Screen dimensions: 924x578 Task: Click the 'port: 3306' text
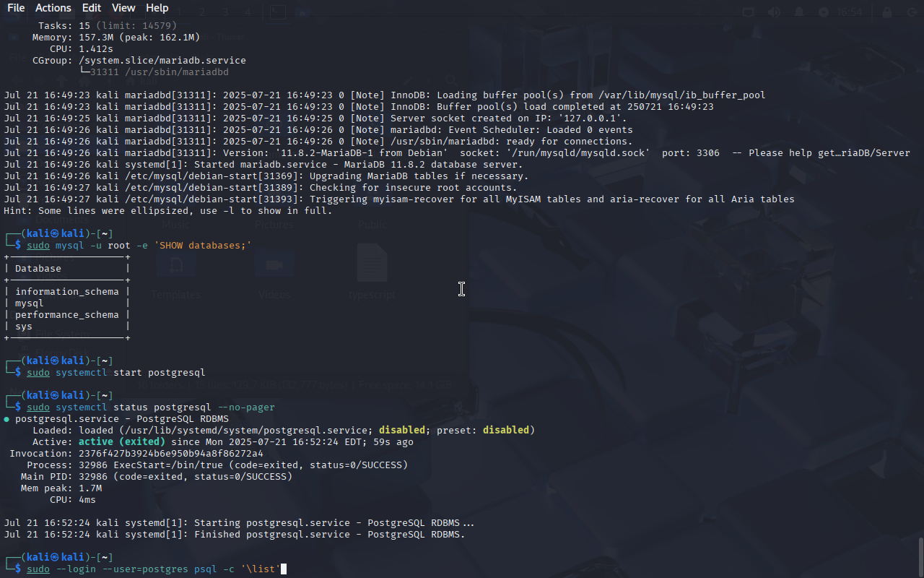pos(691,153)
